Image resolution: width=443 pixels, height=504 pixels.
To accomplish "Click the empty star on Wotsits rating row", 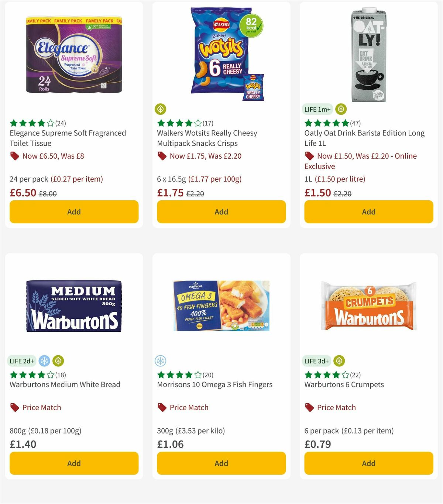I will (198, 123).
